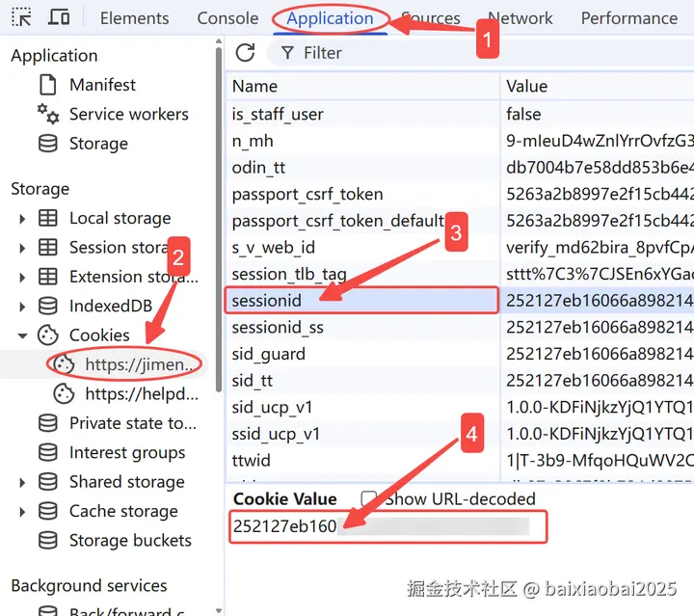The image size is (694, 616).
Task: Open the Manifest item
Action: point(102,85)
